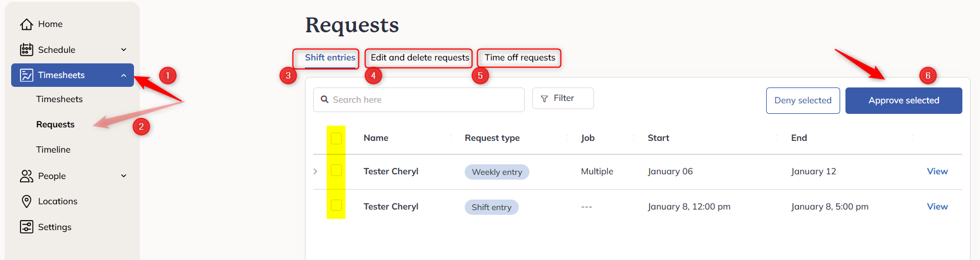
Task: Focus the Search here field
Action: click(419, 100)
